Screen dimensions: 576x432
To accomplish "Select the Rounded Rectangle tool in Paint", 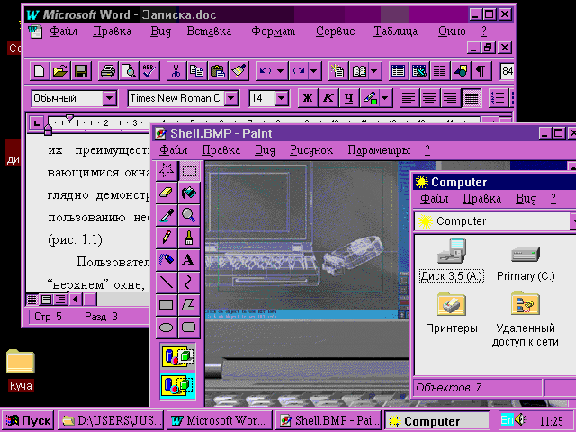I will tap(189, 327).
